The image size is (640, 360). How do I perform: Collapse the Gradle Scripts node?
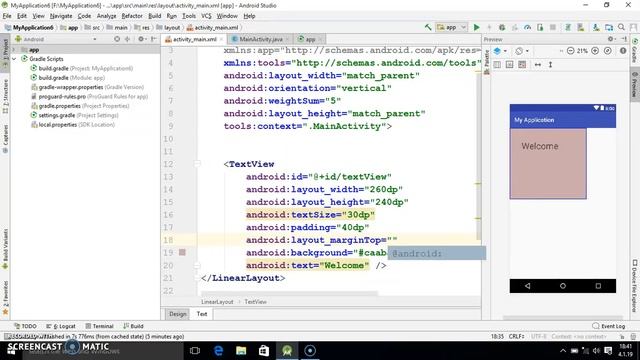click(x=14, y=59)
